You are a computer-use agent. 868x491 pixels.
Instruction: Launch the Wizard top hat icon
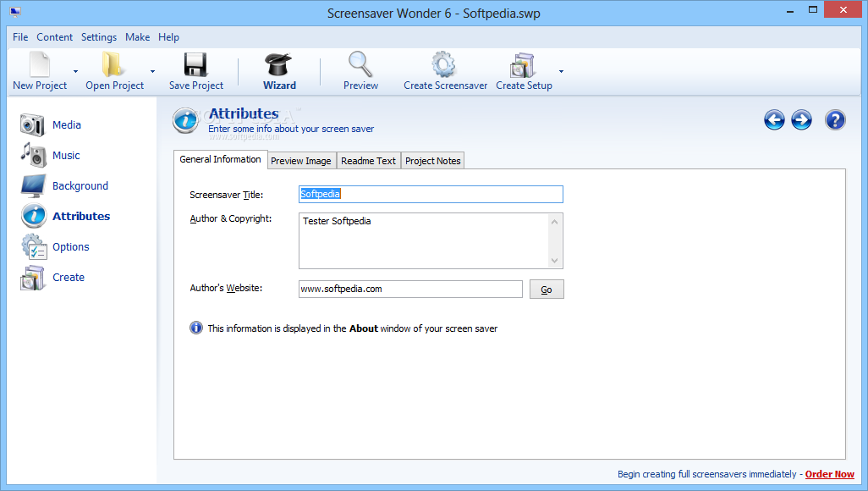278,64
